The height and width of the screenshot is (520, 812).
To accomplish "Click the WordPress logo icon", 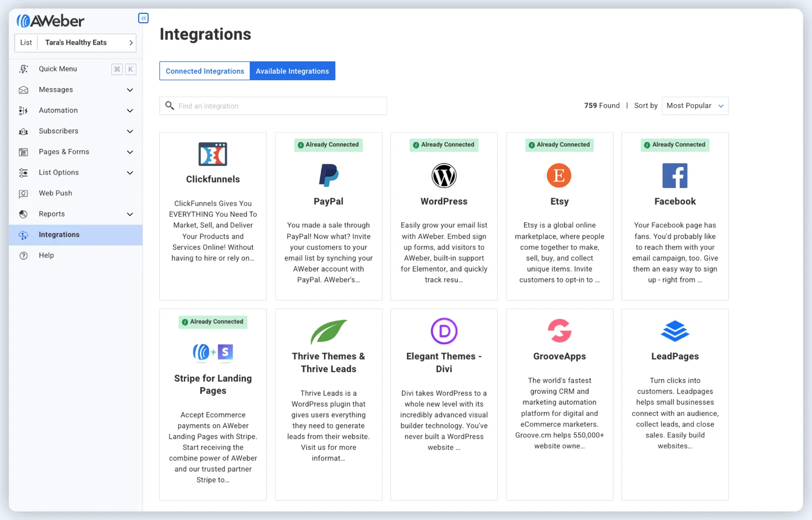I will (444, 176).
